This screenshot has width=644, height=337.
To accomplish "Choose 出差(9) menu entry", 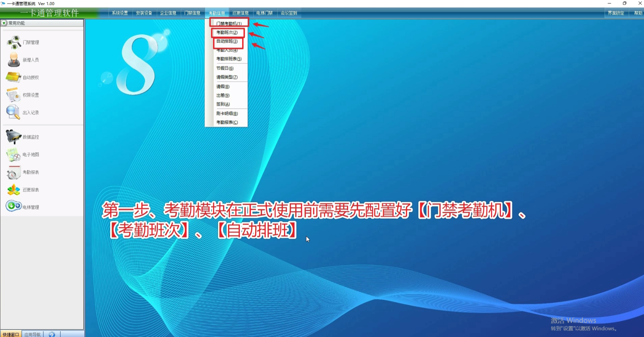I will (223, 95).
